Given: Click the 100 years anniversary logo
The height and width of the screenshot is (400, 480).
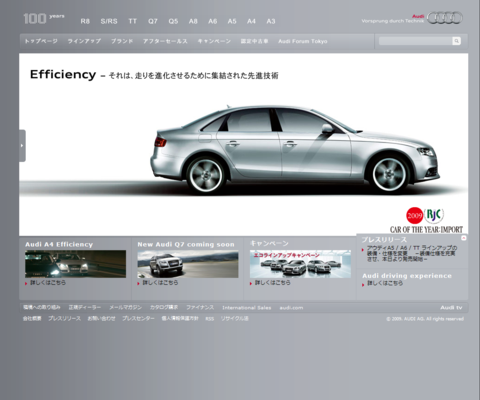Looking at the screenshot, I should pyautogui.click(x=44, y=18).
